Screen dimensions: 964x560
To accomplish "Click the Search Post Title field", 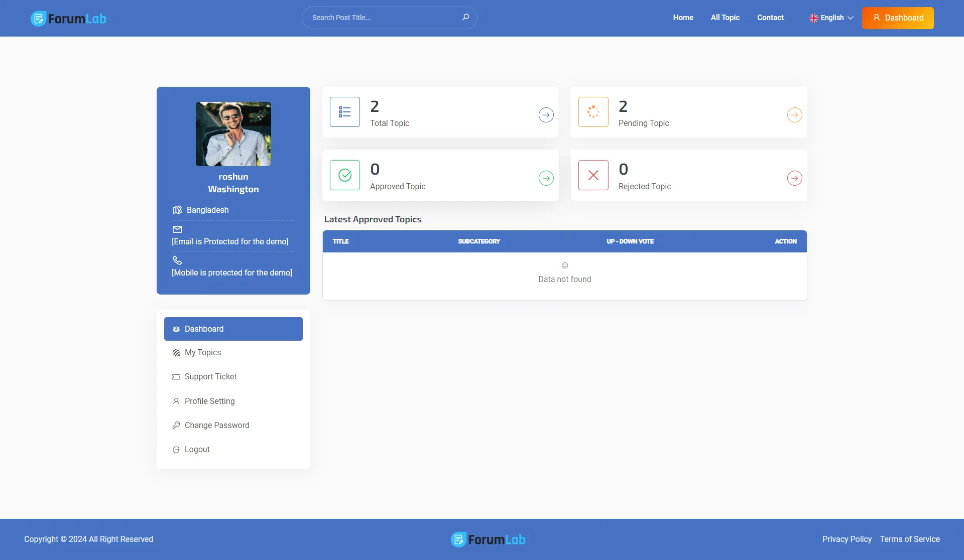I will [x=389, y=18].
